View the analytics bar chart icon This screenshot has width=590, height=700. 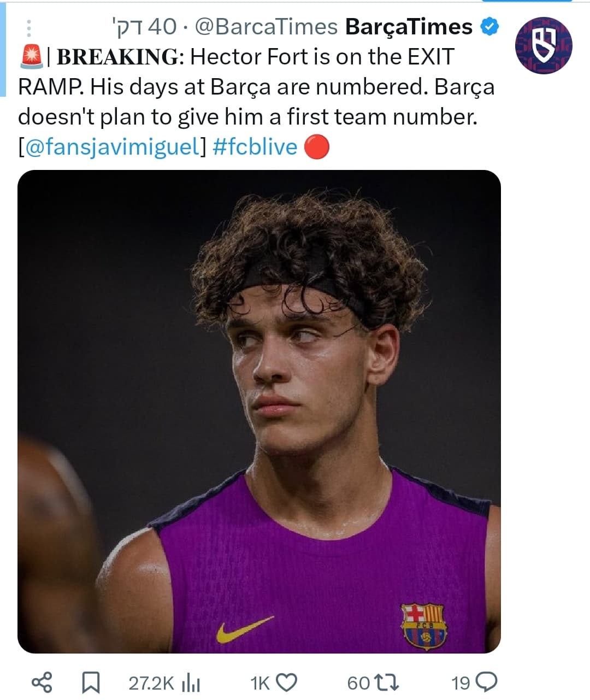[x=191, y=683]
